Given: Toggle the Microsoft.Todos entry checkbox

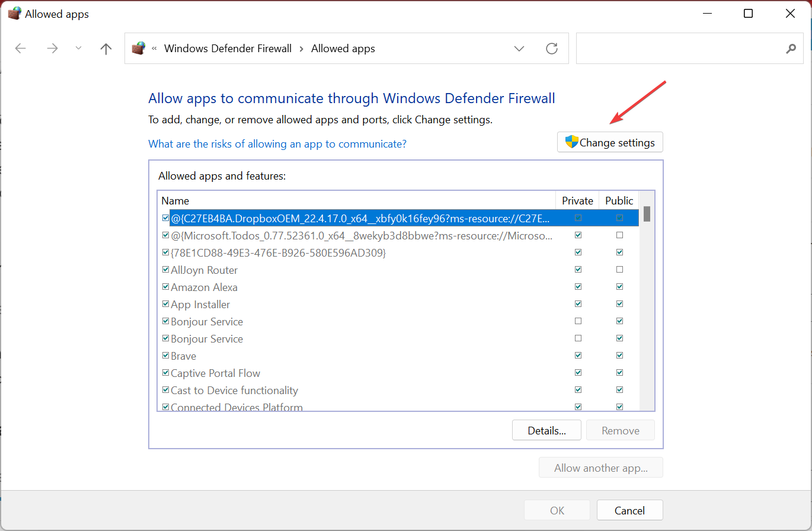Looking at the screenshot, I should tap(165, 235).
